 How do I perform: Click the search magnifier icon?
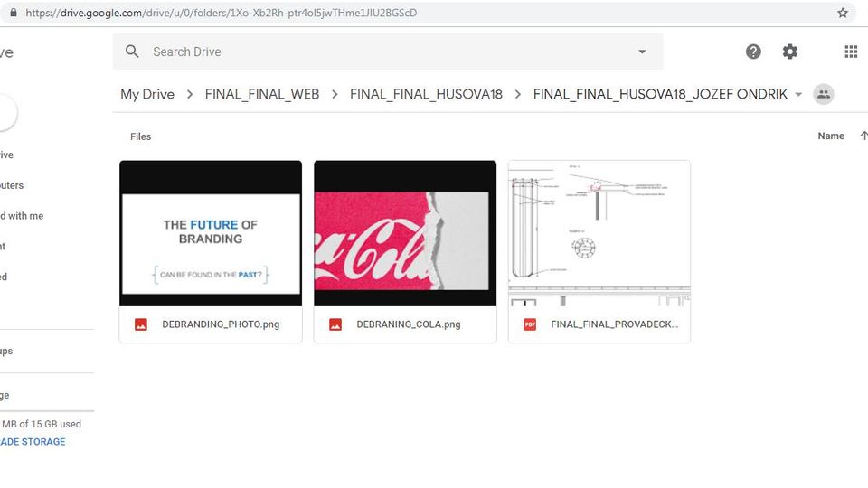[132, 52]
